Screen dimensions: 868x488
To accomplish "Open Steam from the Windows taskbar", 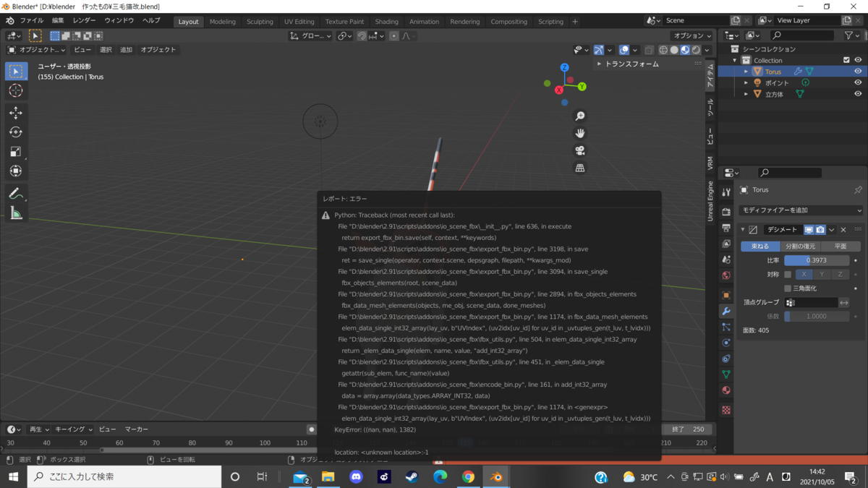I will click(412, 476).
